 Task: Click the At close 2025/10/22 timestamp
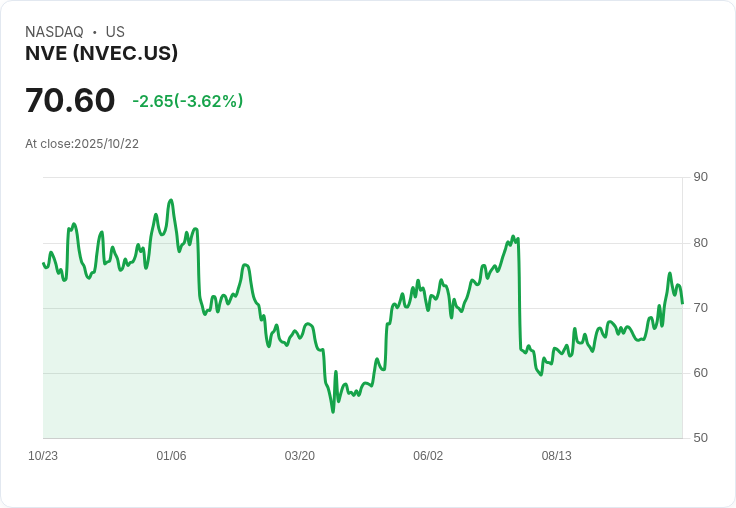pyautogui.click(x=82, y=144)
